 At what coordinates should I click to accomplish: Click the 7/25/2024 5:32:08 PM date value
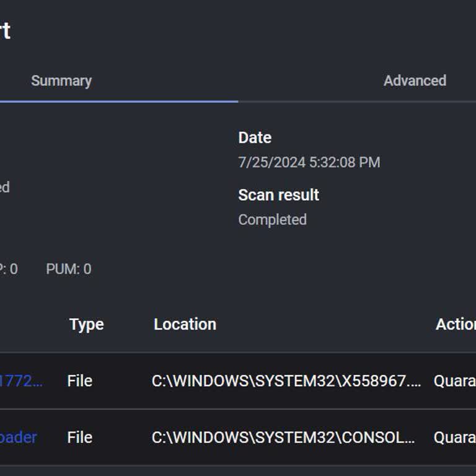pos(309,162)
